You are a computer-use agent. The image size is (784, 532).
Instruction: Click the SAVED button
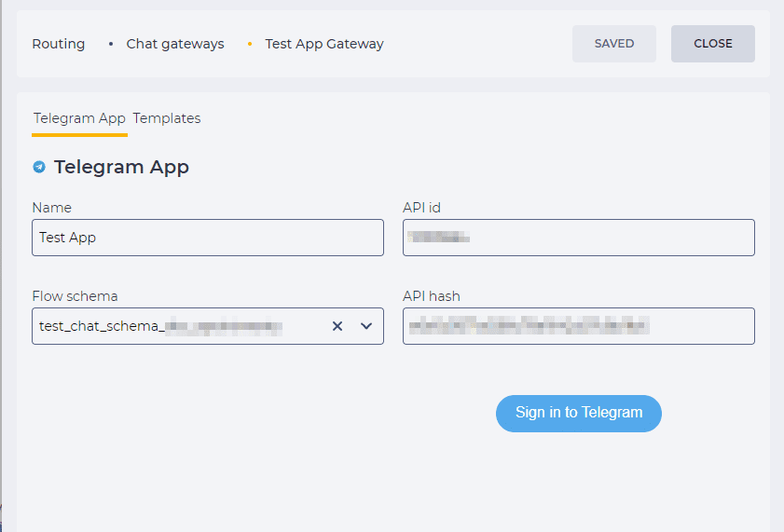[614, 44]
